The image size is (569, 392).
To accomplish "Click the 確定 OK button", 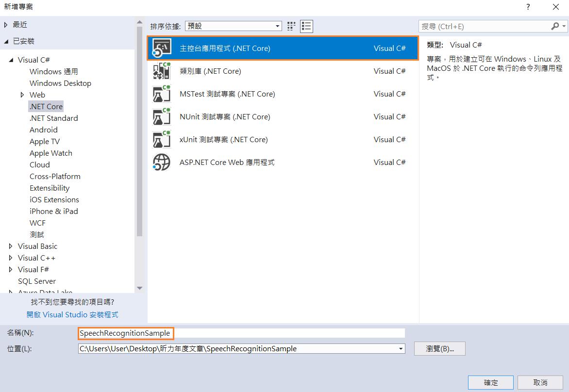I will click(491, 383).
